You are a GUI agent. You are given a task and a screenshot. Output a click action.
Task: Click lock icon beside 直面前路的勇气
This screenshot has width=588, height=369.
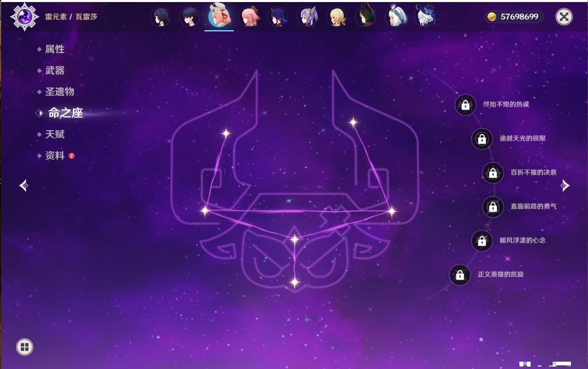(493, 207)
